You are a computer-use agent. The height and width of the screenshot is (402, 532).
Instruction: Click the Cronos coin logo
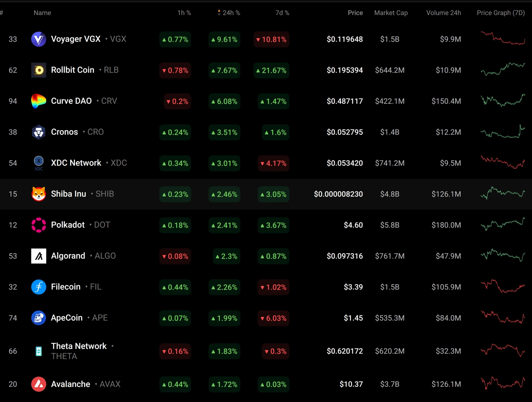39,132
